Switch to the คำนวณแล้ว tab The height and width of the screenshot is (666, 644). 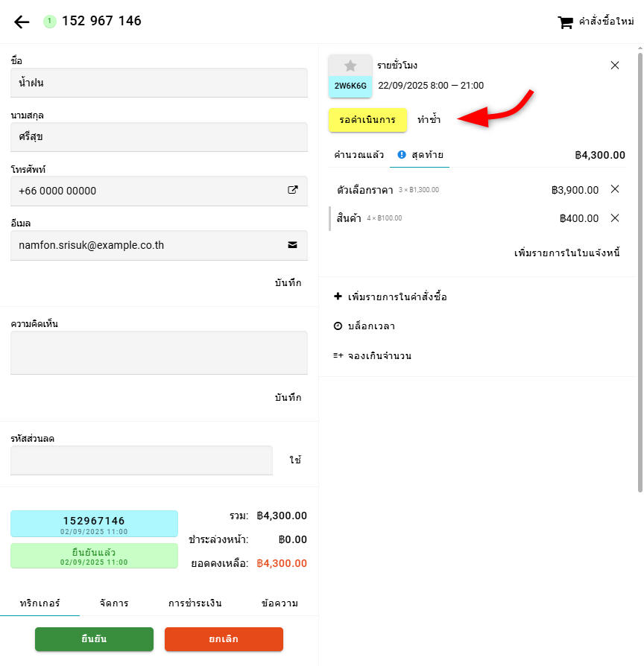(359, 155)
